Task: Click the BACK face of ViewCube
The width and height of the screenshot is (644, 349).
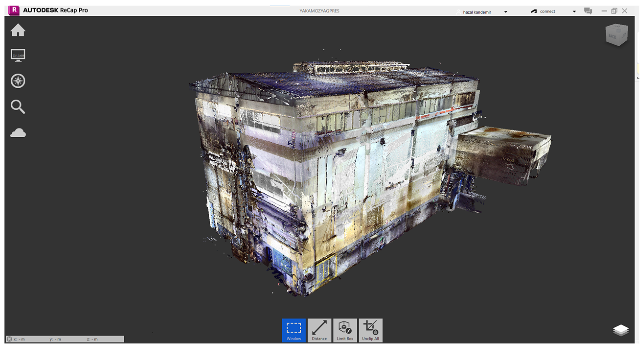Action: 612,36
